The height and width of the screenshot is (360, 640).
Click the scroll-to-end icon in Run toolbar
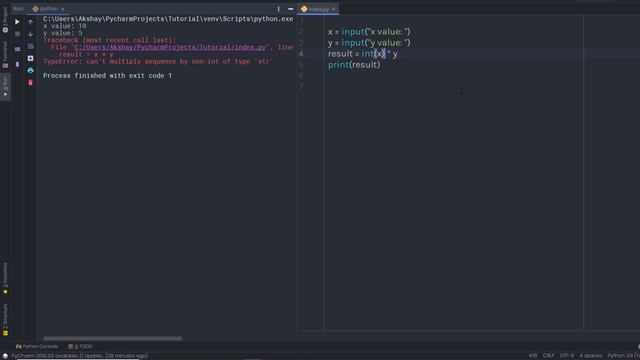click(30, 58)
